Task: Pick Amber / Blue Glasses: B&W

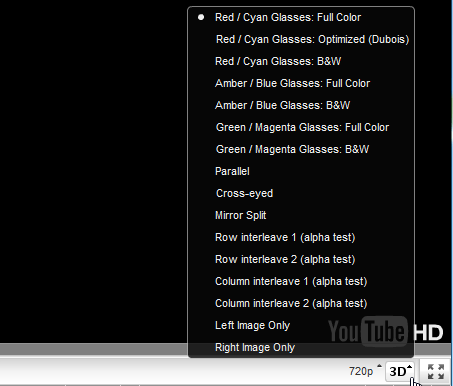Action: point(301,105)
